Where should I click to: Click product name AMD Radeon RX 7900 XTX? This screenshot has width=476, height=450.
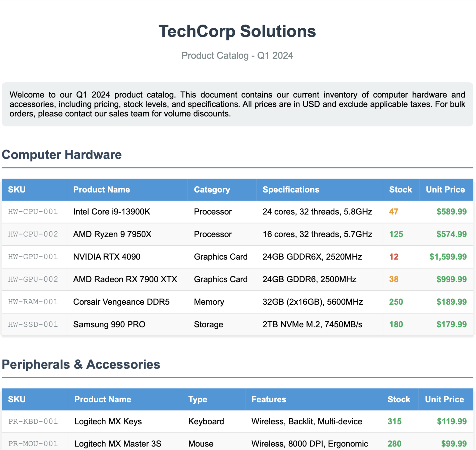point(125,279)
